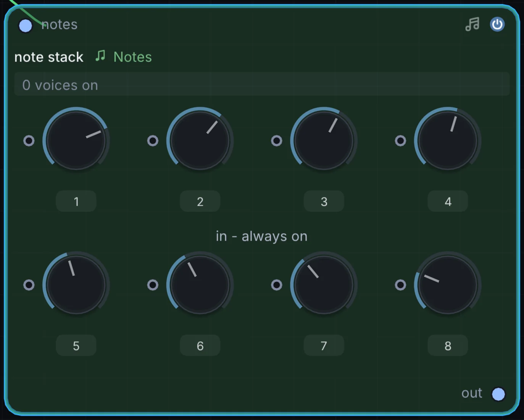Toggle the module power button
524x420 pixels.
tap(497, 24)
